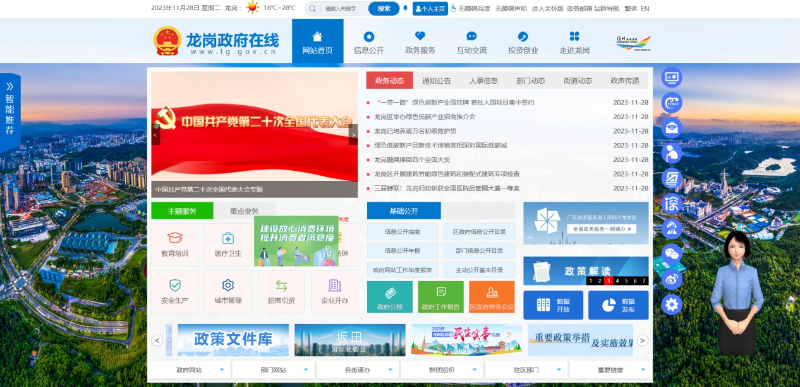This screenshot has width=800, height=387.
Task: Open 信息公开 star icon in navigation
Action: click(x=369, y=36)
